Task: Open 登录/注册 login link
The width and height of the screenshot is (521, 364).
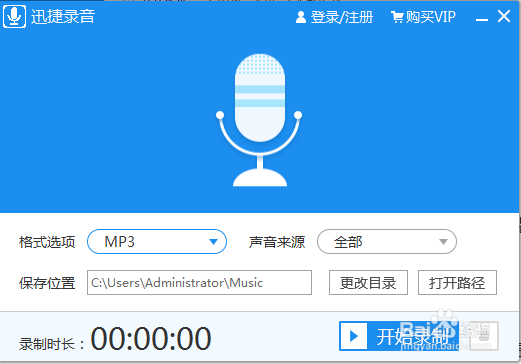Action: [x=341, y=17]
